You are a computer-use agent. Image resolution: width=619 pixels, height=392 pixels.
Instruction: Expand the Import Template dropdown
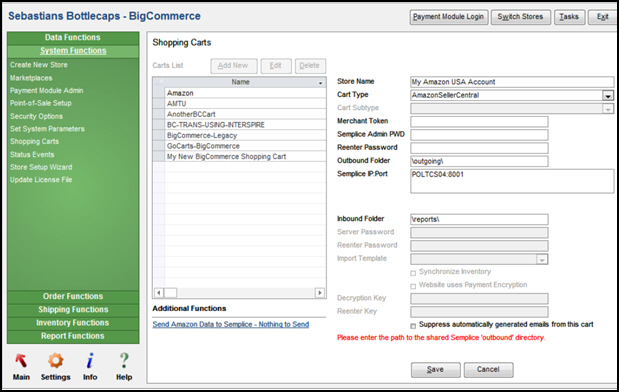(x=542, y=259)
